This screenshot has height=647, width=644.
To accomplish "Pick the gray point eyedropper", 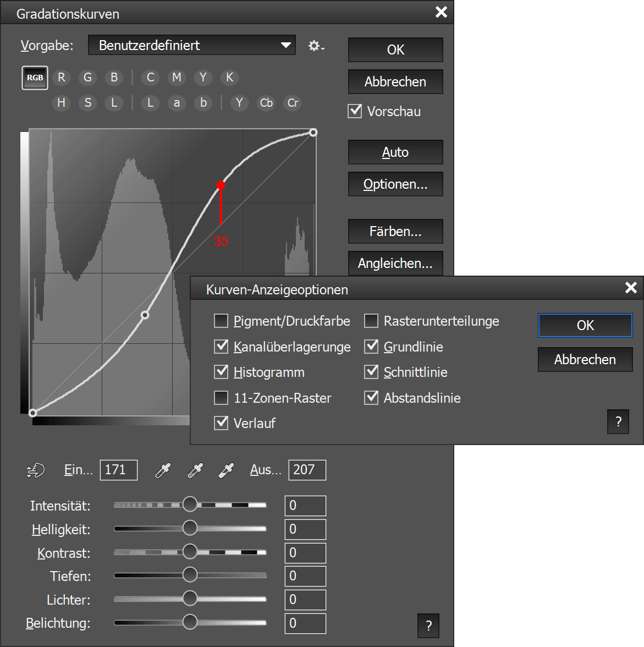I will [x=195, y=470].
